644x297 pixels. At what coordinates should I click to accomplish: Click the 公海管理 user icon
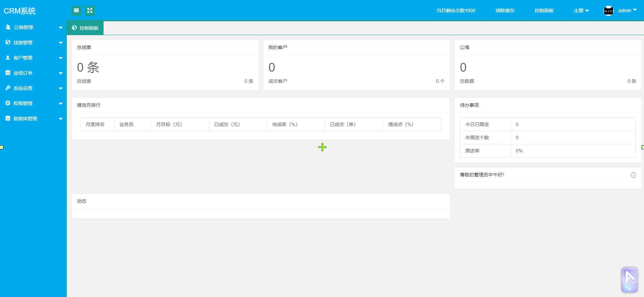point(8,27)
